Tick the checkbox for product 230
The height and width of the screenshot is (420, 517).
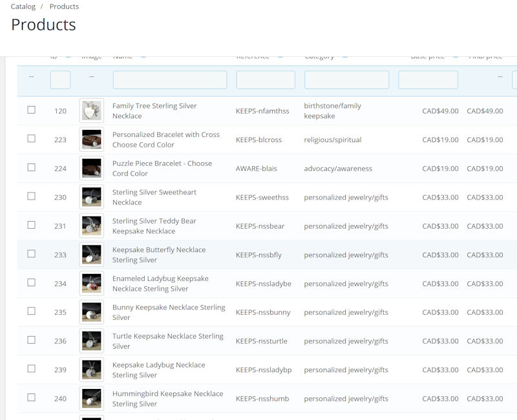(x=31, y=196)
